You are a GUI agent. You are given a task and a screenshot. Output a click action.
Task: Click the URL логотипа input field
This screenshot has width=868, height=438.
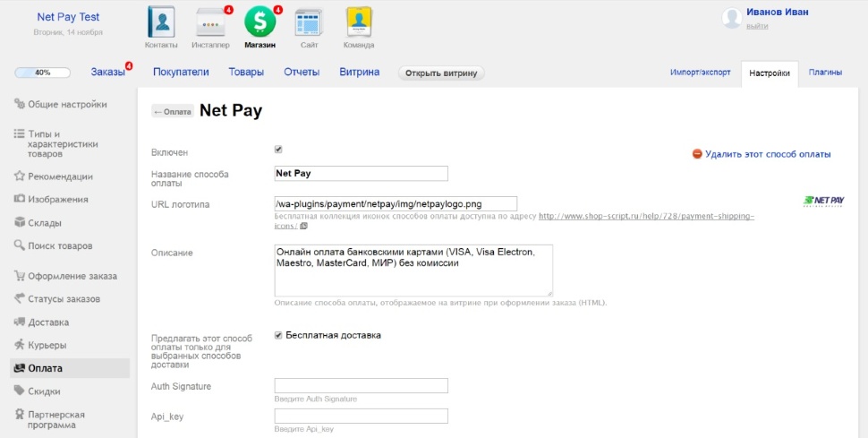click(396, 203)
